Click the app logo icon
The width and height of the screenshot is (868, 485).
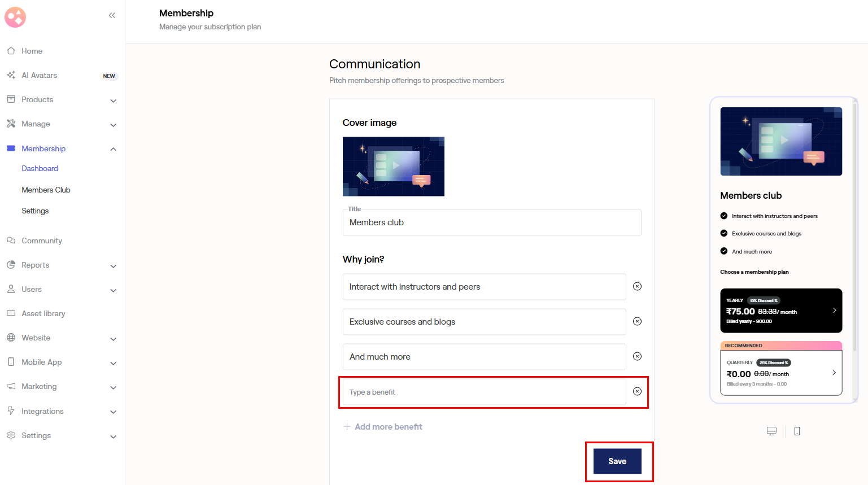pyautogui.click(x=15, y=18)
